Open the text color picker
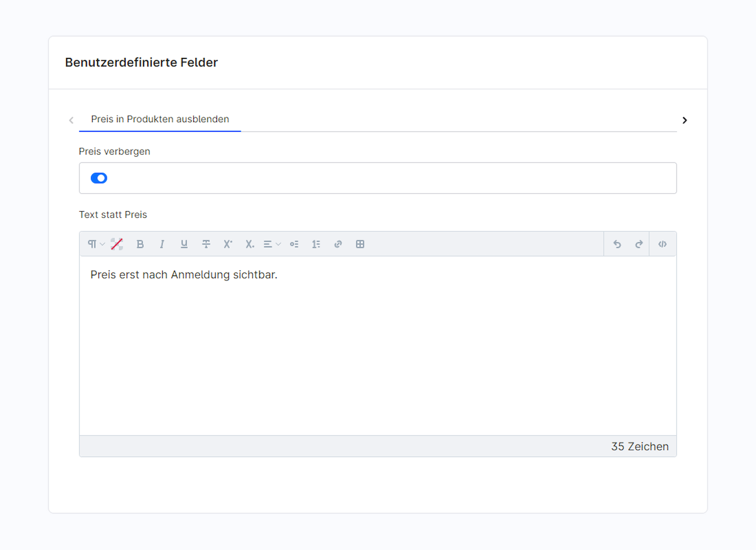The width and height of the screenshot is (756, 550). (x=117, y=244)
